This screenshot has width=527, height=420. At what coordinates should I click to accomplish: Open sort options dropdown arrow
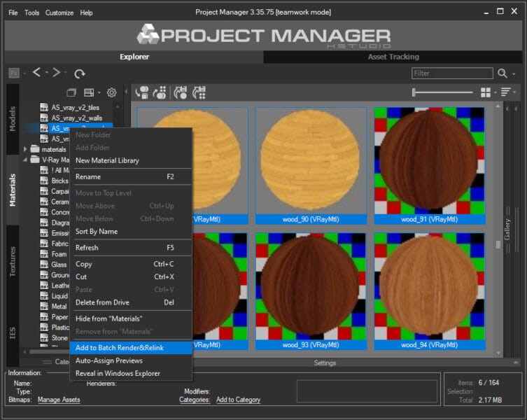tap(514, 92)
